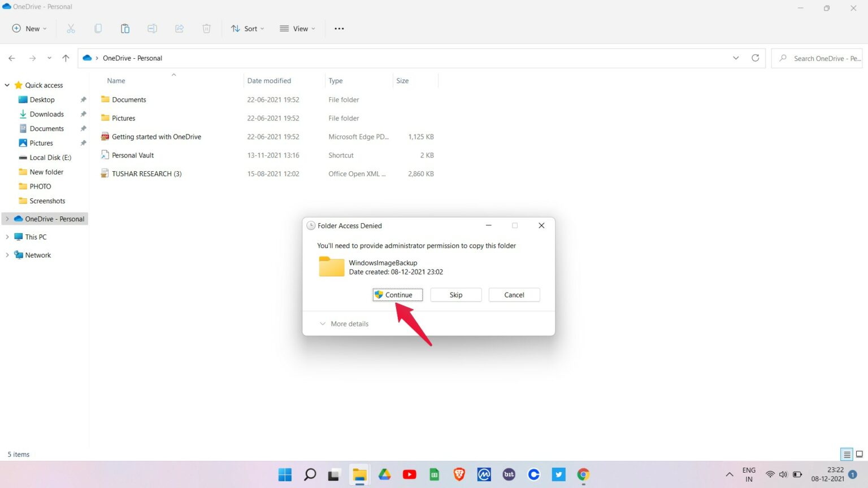868x488 pixels.
Task: Click Skip in the access denied dialog
Action: [455, 294]
